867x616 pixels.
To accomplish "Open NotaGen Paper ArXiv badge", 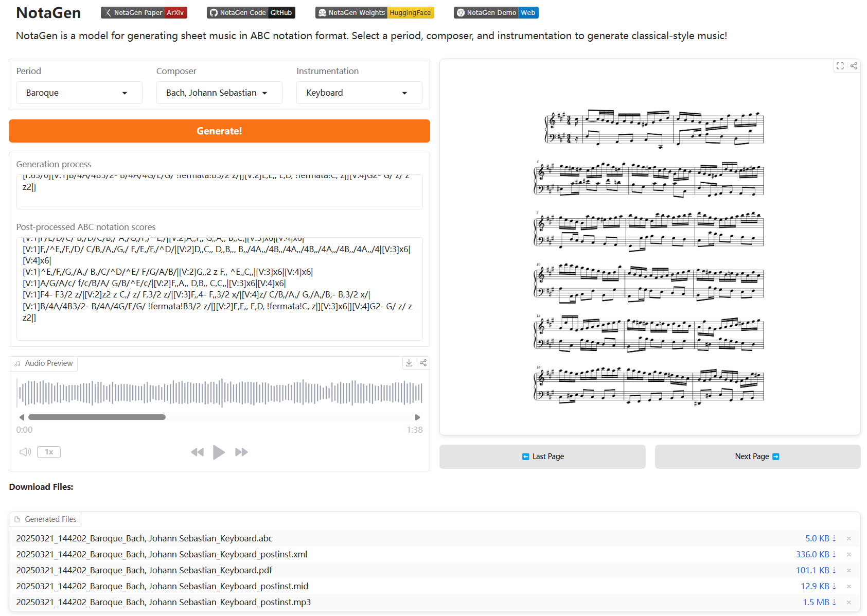I will click(144, 13).
